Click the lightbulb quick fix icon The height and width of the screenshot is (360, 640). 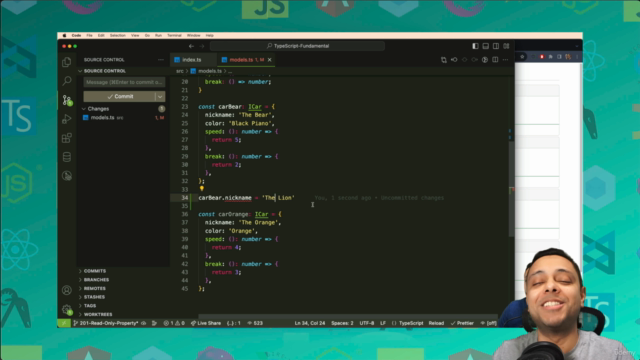click(x=202, y=189)
